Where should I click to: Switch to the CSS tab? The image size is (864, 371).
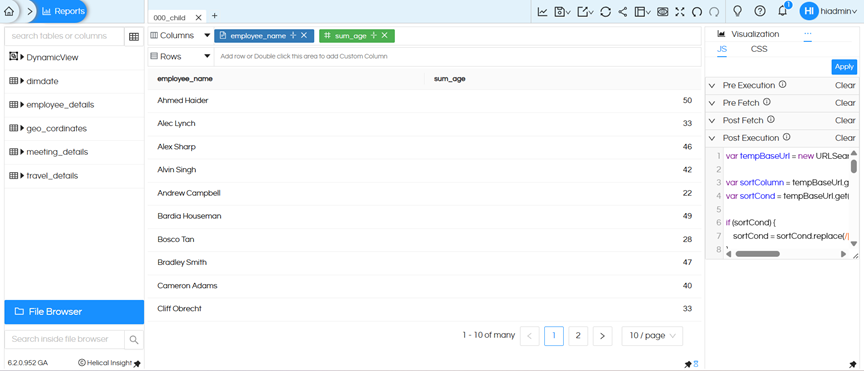coord(759,49)
